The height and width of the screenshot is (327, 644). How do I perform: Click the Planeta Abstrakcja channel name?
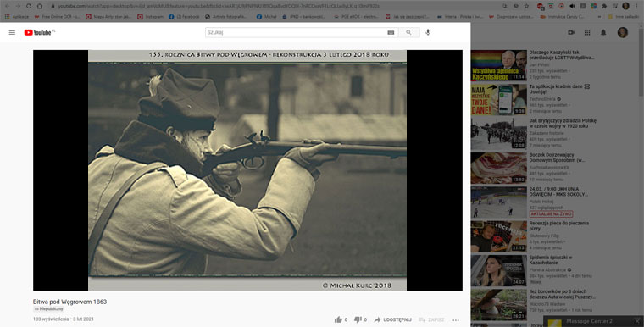pos(548,270)
